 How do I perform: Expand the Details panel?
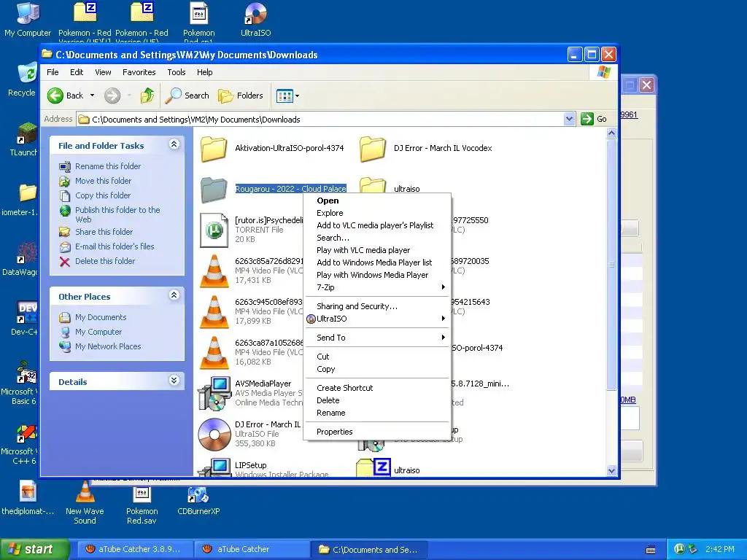174,381
